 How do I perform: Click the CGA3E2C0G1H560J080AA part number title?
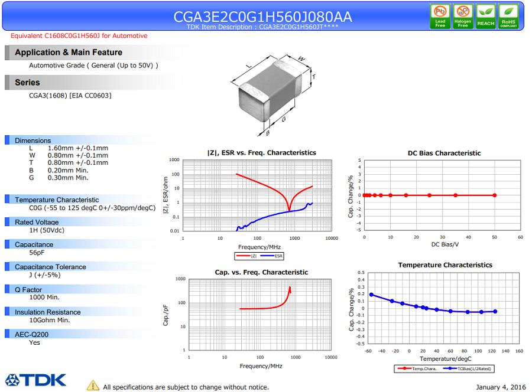(x=262, y=17)
